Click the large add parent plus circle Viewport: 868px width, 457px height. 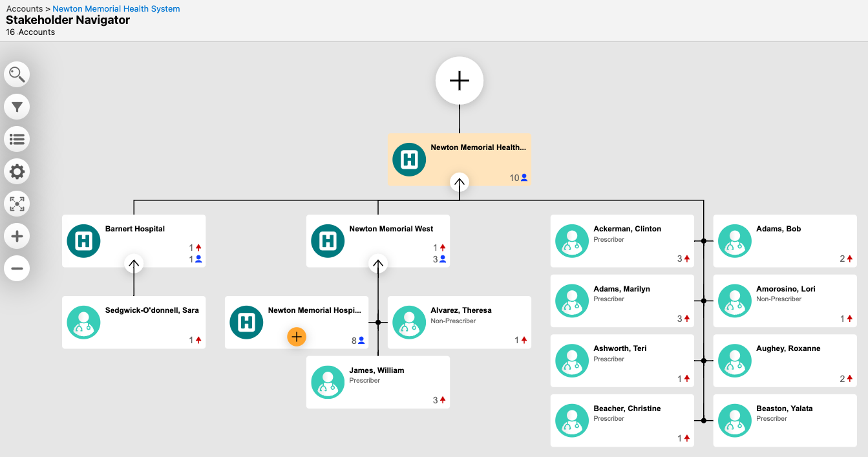click(x=459, y=81)
